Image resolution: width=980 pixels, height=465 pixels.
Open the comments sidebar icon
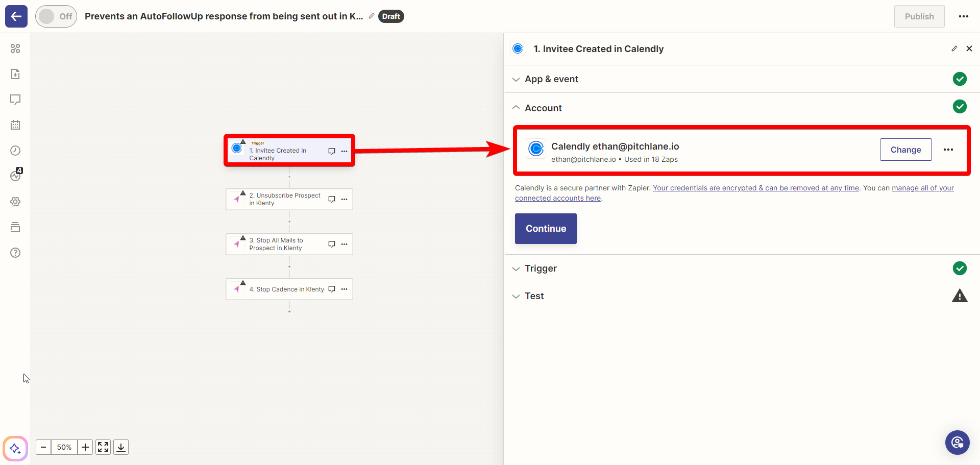[x=15, y=100]
